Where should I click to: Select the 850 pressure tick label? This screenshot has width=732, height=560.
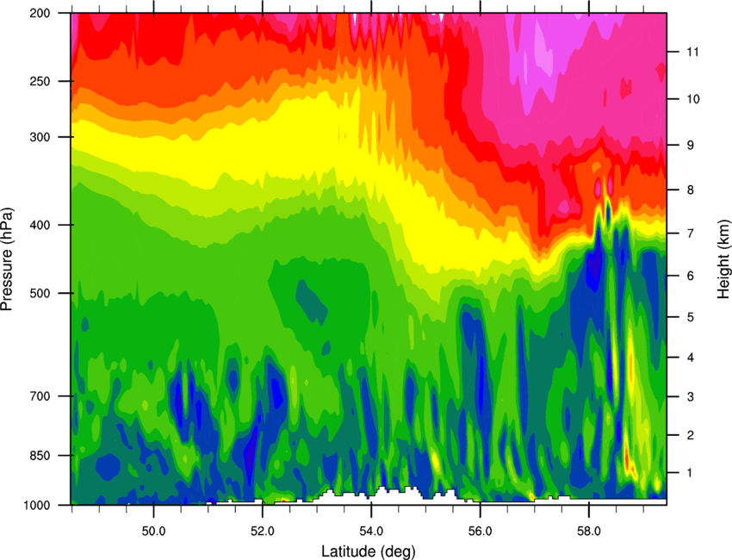click(40, 456)
